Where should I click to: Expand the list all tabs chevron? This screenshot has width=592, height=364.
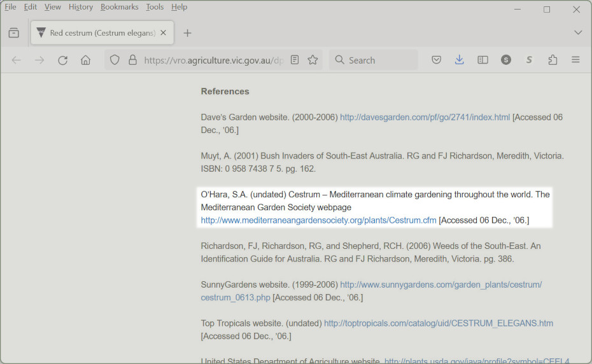click(x=578, y=32)
